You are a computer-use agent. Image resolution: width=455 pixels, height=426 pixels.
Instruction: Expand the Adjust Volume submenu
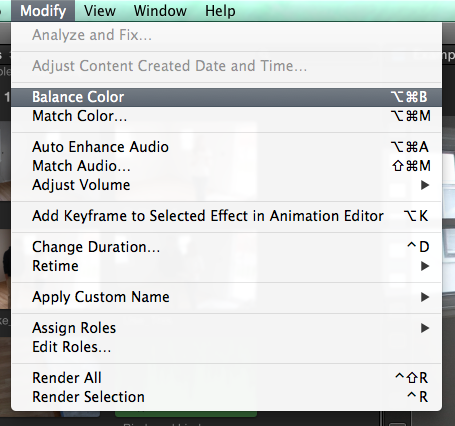click(226, 185)
